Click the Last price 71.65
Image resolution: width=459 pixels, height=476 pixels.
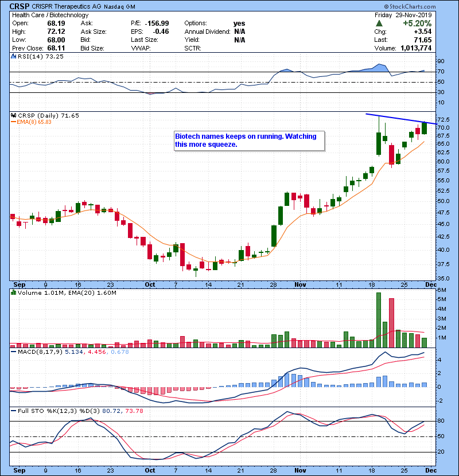pyautogui.click(x=422, y=40)
